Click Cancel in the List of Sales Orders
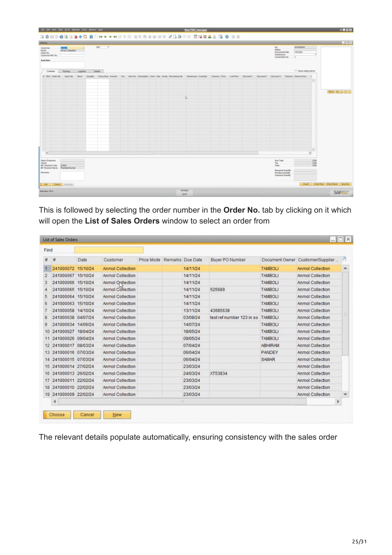This screenshot has height=555, width=392. [x=87, y=415]
